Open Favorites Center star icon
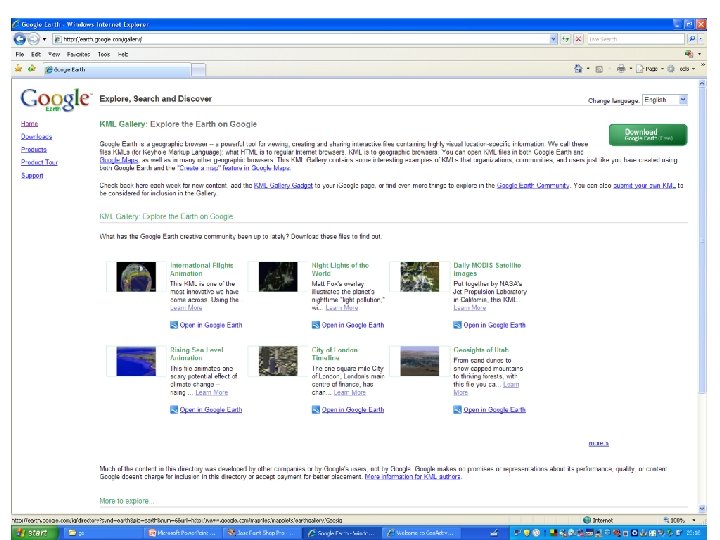Image resolution: width=720 pixels, height=540 pixels. click(18, 69)
